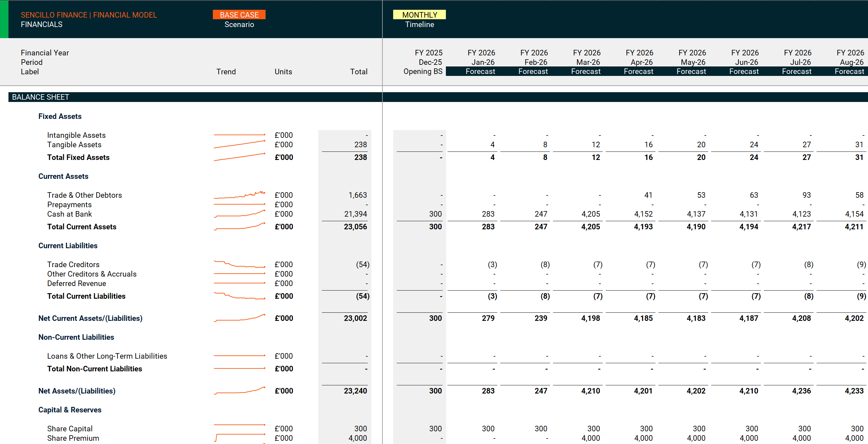Select Cash at Bank opening balance 300
868x444 pixels.
click(435, 214)
